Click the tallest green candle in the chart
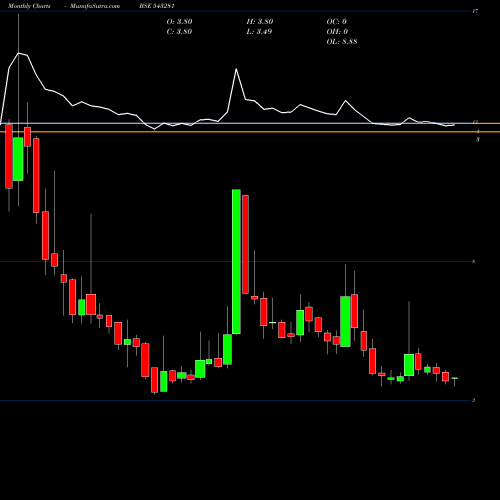 click(x=236, y=262)
